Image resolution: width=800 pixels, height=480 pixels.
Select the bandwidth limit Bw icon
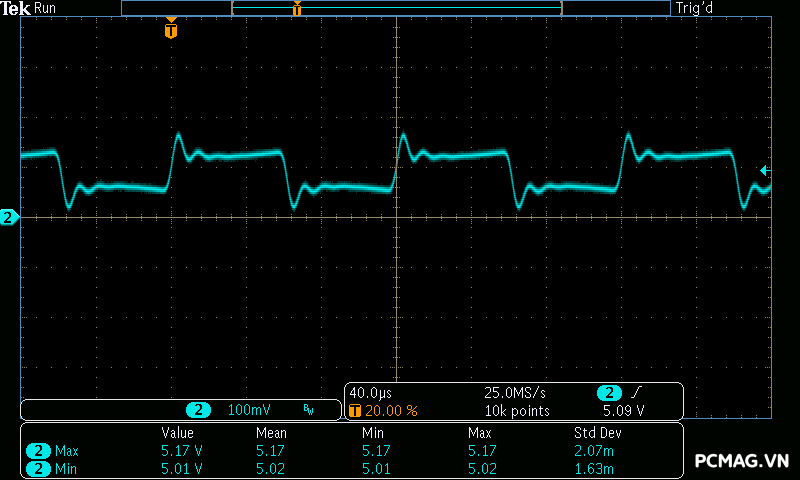(x=308, y=410)
